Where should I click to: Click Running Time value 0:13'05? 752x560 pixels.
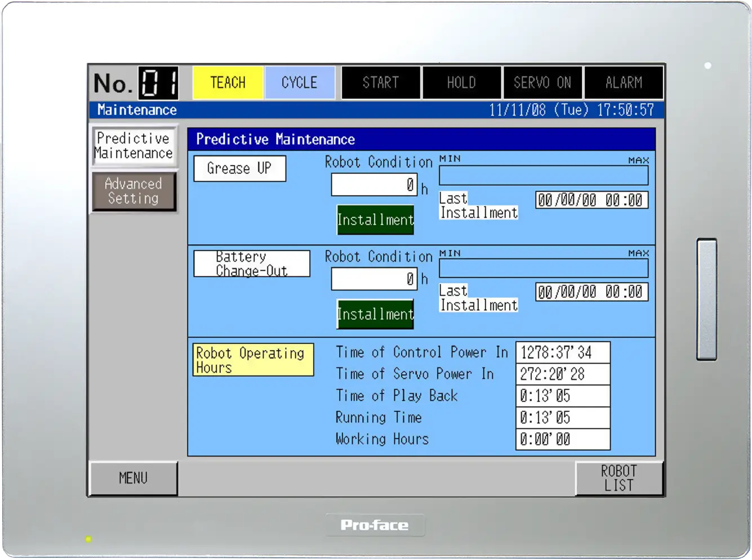pos(563,418)
